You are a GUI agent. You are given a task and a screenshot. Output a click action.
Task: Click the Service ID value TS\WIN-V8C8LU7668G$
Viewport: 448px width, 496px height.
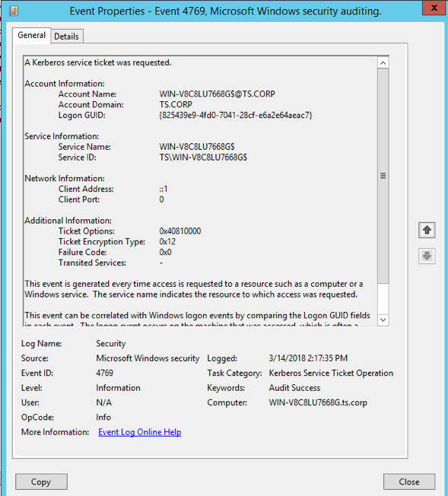[203, 157]
